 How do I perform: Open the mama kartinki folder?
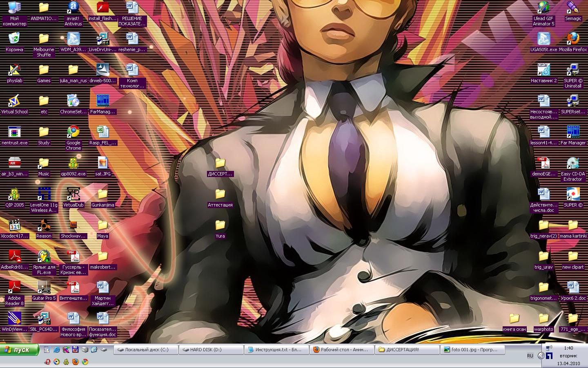point(573,229)
